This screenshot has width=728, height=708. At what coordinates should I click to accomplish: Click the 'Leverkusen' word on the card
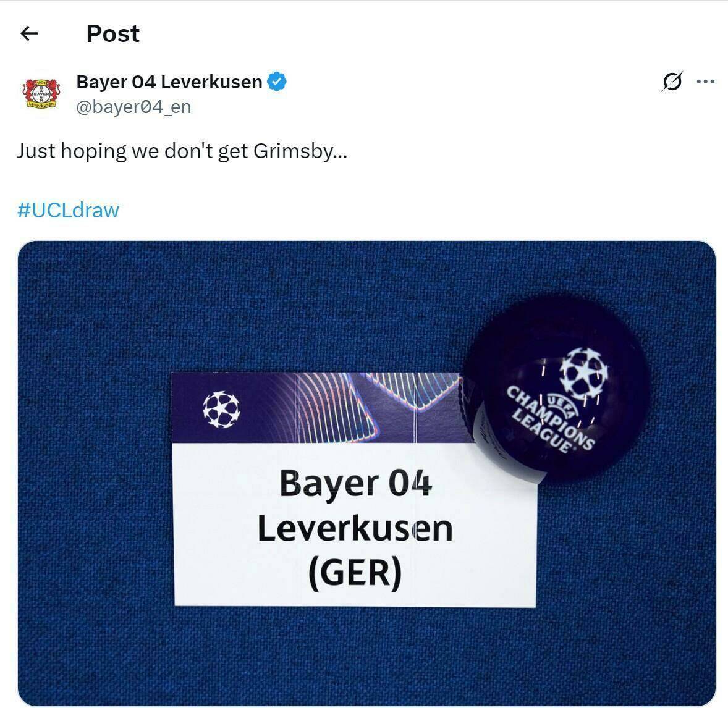pos(355,528)
